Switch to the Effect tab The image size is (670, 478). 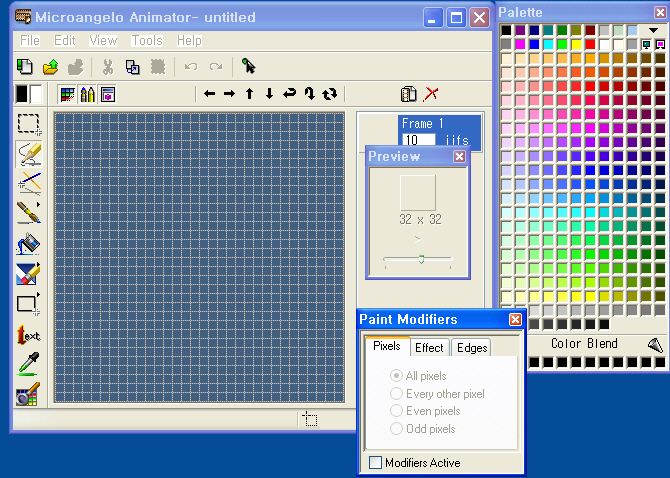tap(429, 348)
